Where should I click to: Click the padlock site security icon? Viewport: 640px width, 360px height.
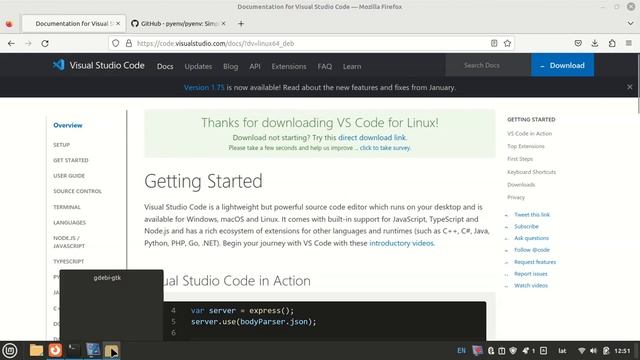pos(129,43)
